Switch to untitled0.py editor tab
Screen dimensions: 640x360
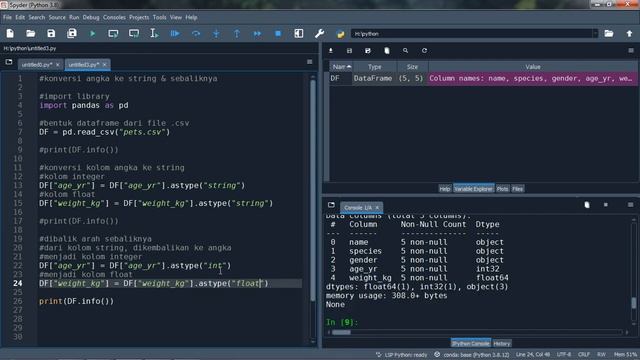(x=37, y=64)
